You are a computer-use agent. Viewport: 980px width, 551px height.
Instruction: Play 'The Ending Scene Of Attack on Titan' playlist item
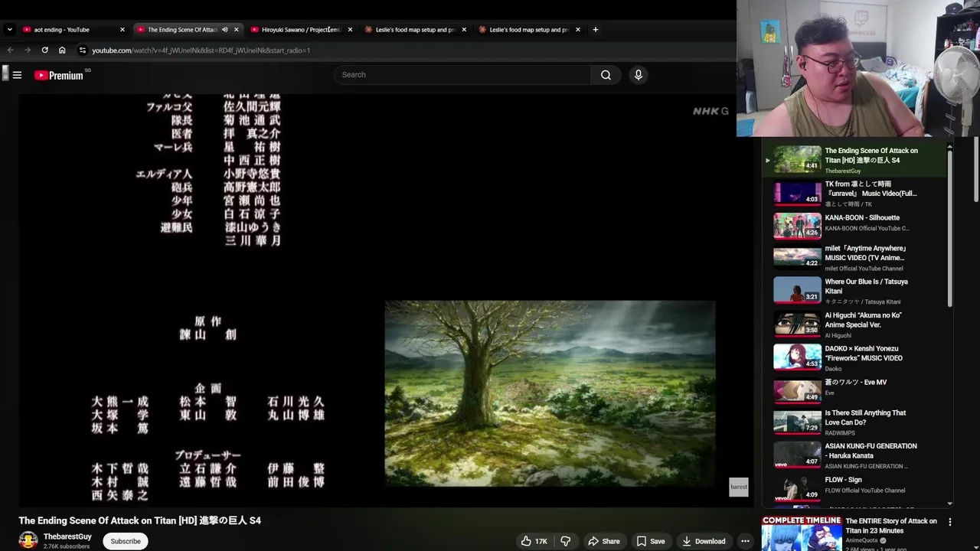coord(854,160)
